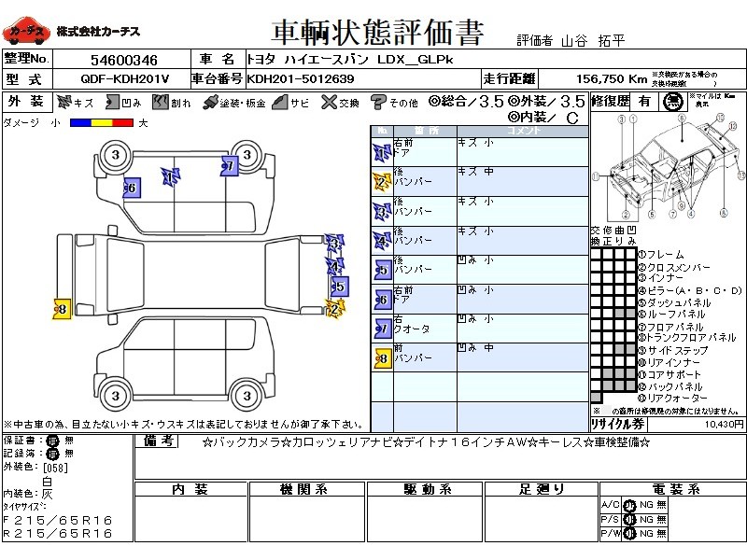Select yellow damage marker 2 on the diagram
Screen dimensions: 747x560
click(335, 309)
